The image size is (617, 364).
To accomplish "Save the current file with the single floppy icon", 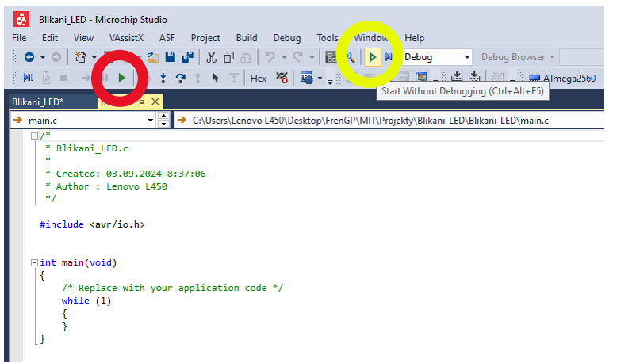I will [x=170, y=57].
